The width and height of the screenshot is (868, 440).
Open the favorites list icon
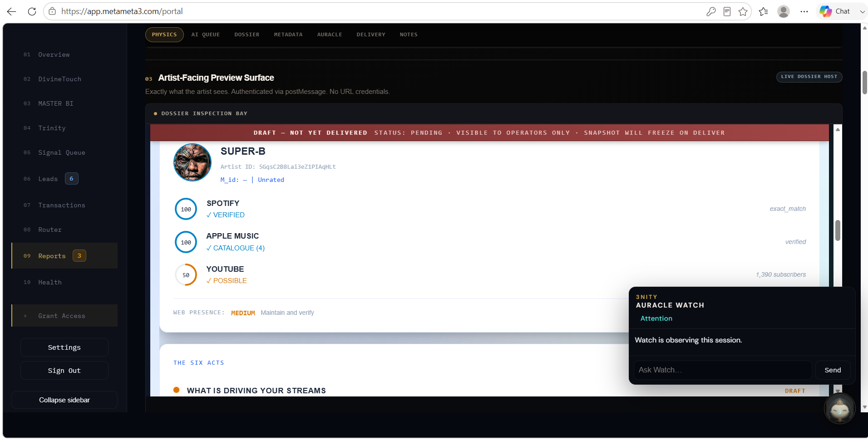pyautogui.click(x=764, y=11)
